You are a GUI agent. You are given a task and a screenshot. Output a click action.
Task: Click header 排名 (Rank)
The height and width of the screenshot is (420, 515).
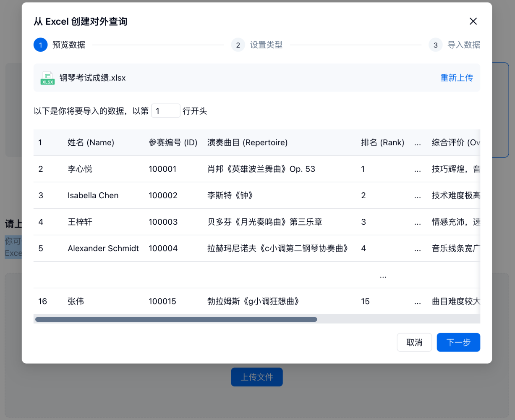383,142
